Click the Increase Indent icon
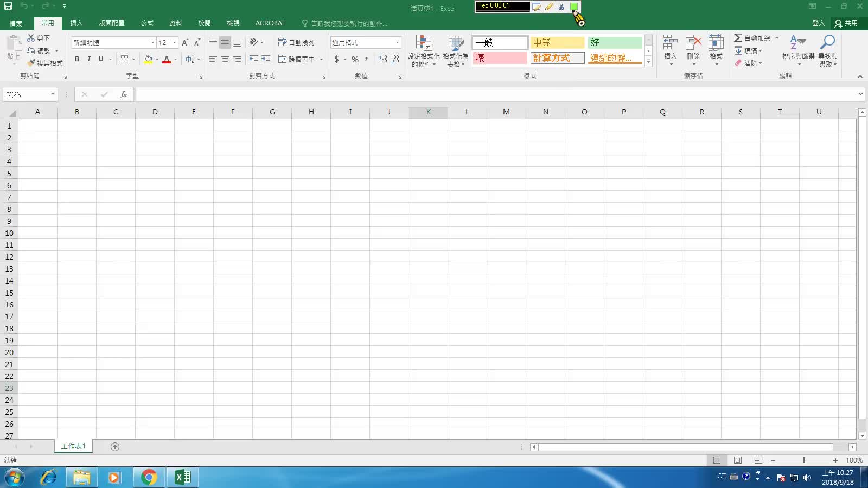This screenshot has width=868, height=488. coord(266,59)
